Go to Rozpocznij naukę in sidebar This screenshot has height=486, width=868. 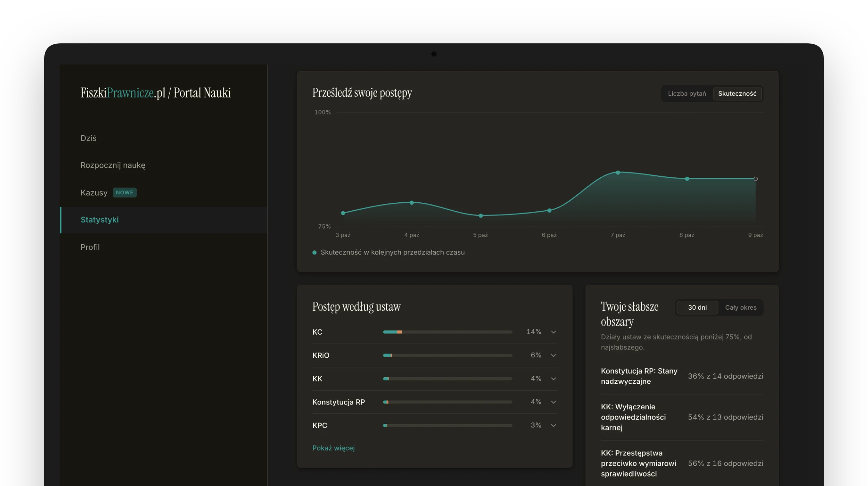pos(113,165)
